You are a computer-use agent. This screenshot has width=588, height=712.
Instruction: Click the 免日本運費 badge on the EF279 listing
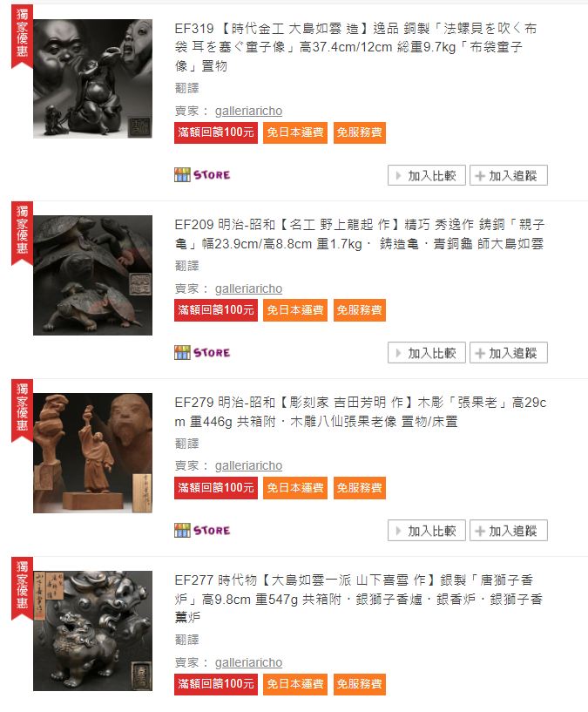295,488
